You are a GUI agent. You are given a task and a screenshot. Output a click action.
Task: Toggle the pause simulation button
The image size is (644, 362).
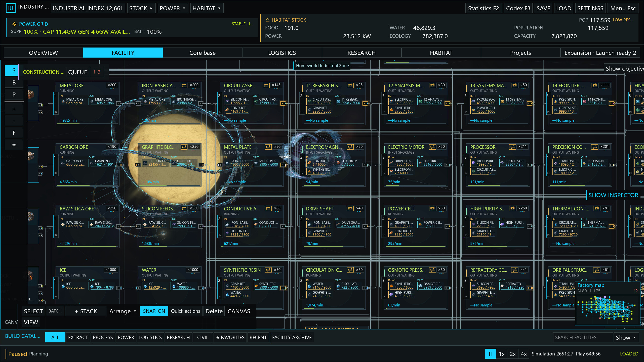490,354
